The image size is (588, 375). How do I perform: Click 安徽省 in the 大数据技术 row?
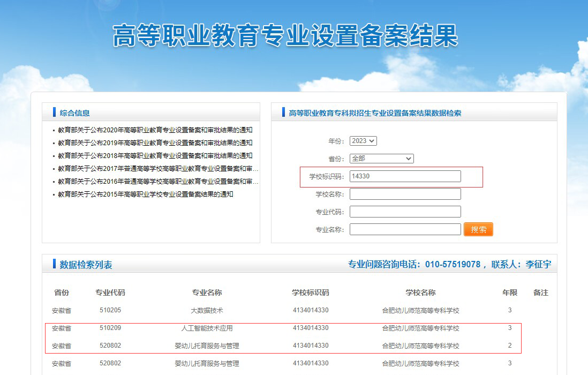62,311
